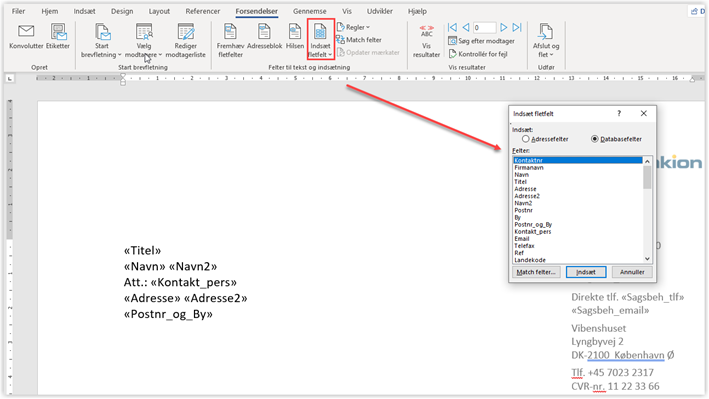Screen dimensions: 709x399
Task: Go to the next record
Action: click(503, 28)
